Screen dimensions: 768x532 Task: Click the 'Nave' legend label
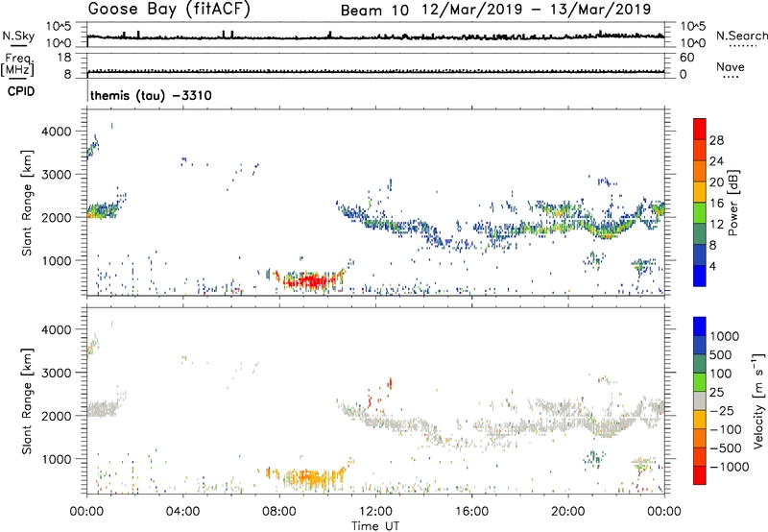(731, 67)
